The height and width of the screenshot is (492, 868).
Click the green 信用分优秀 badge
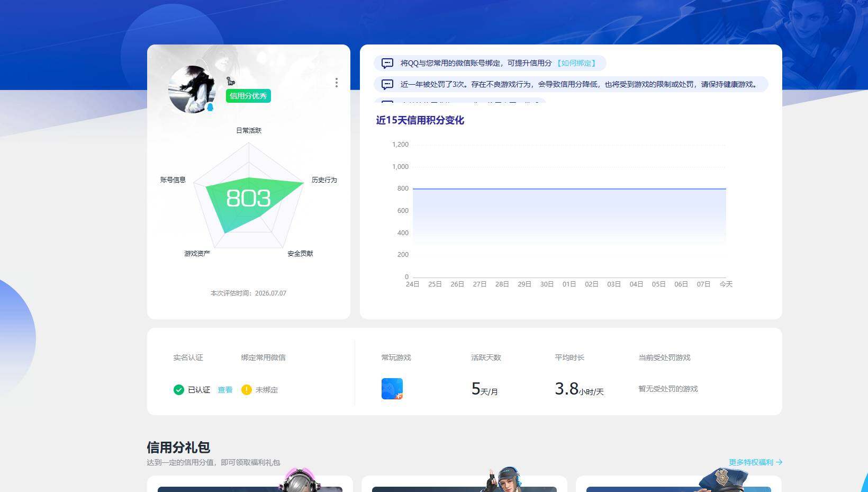click(x=248, y=96)
